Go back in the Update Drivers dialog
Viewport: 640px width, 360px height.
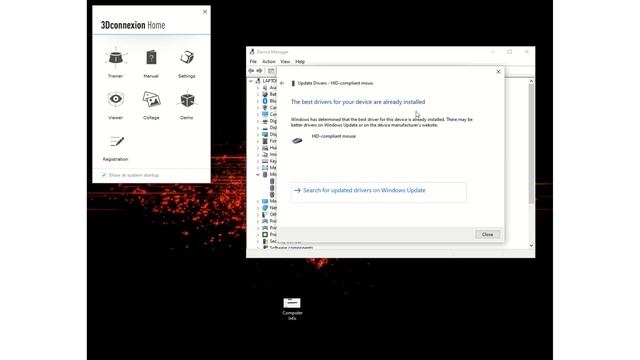(x=282, y=83)
